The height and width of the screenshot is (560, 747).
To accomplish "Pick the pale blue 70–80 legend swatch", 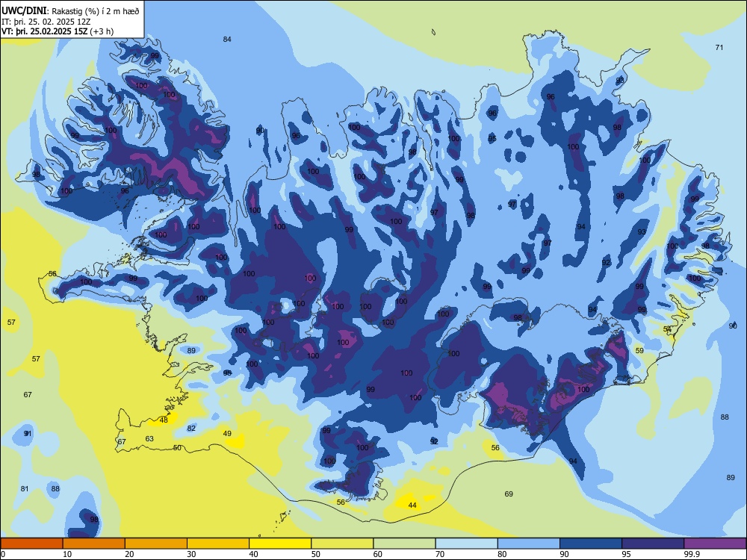I will [x=466, y=544].
